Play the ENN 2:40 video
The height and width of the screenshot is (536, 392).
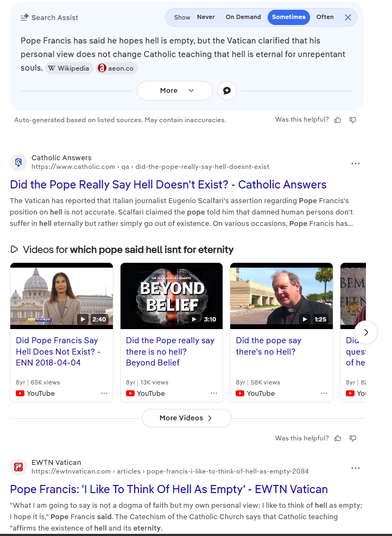point(83,319)
